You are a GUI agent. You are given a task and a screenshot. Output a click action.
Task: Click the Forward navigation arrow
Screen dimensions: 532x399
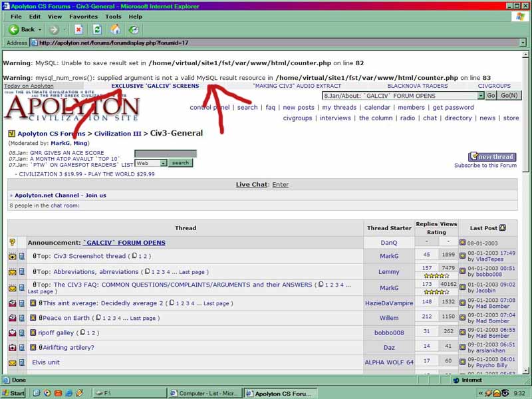[55, 29]
